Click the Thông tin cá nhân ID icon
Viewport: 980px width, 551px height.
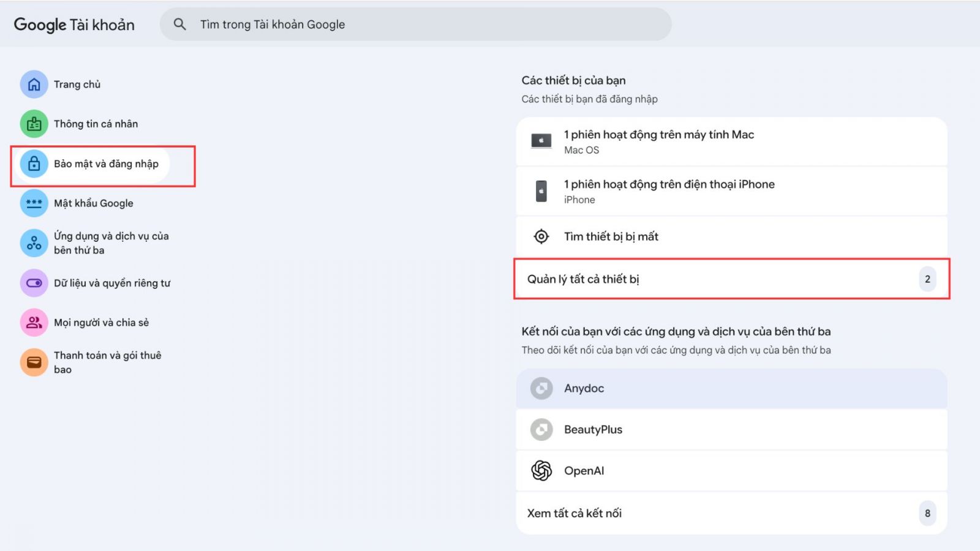pyautogui.click(x=34, y=124)
